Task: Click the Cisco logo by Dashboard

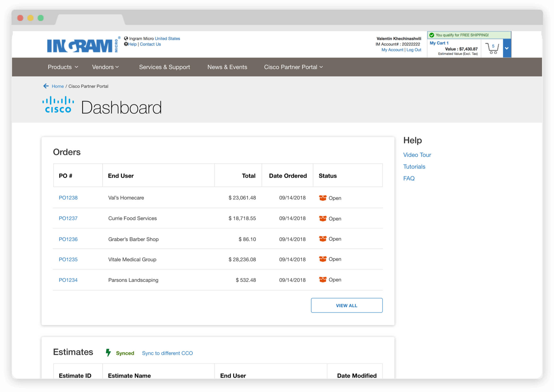Action: pyautogui.click(x=58, y=105)
